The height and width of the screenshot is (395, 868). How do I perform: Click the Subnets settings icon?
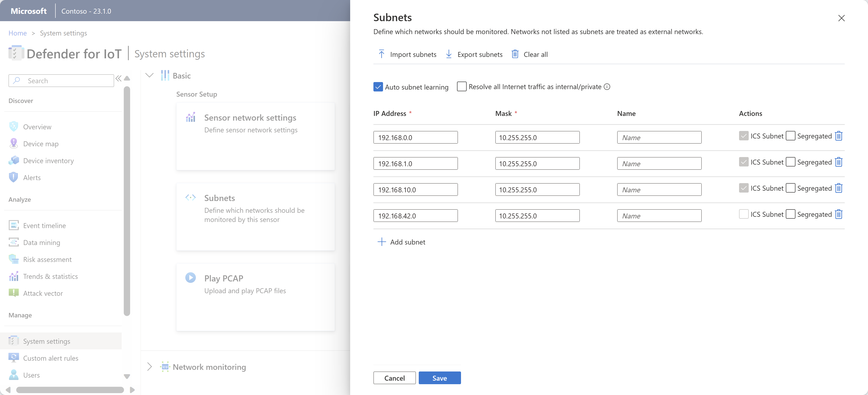(x=190, y=198)
